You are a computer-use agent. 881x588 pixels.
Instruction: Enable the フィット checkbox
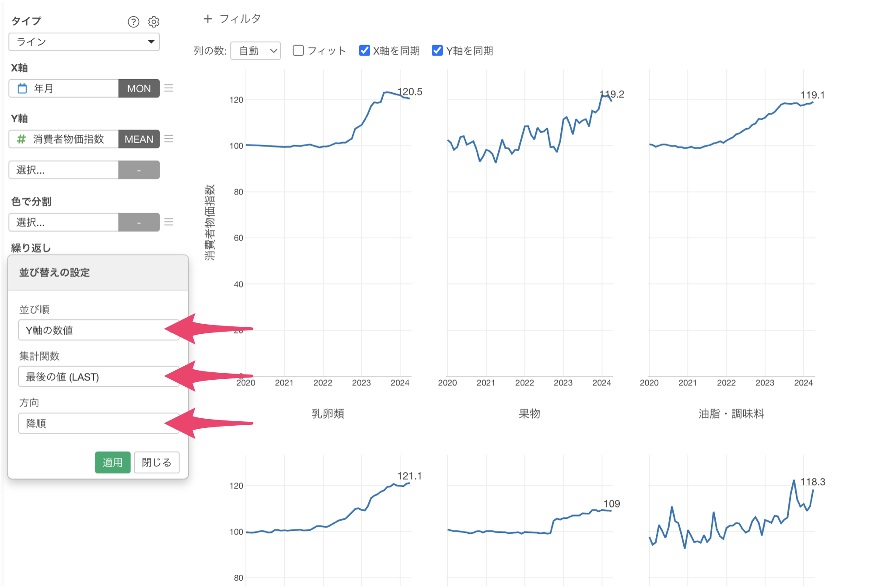(x=298, y=50)
